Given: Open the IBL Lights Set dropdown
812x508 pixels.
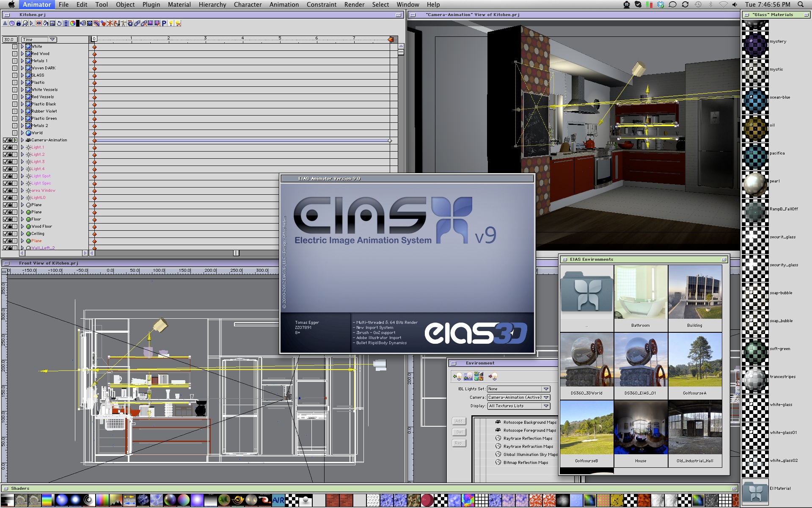Looking at the screenshot, I should (x=518, y=389).
